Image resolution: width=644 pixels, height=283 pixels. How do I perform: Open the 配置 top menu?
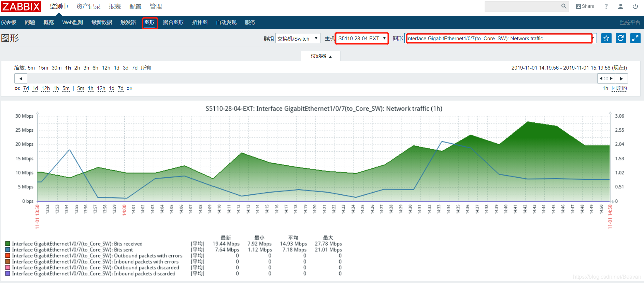pos(135,6)
